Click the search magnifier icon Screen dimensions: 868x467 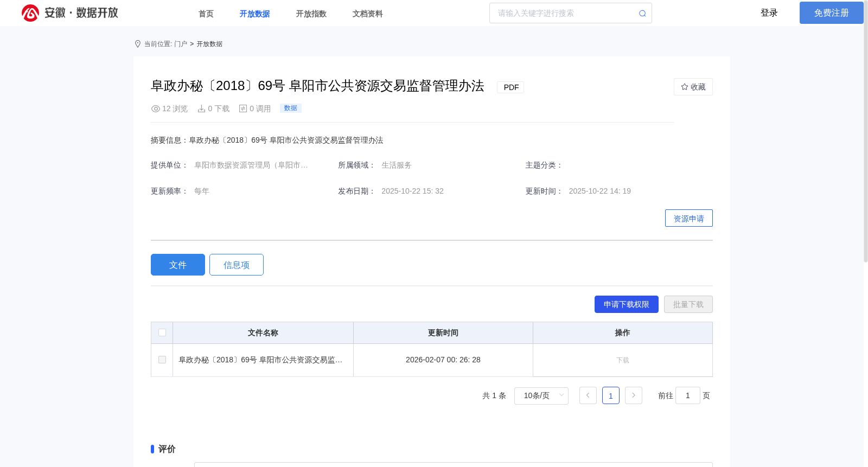coord(642,14)
